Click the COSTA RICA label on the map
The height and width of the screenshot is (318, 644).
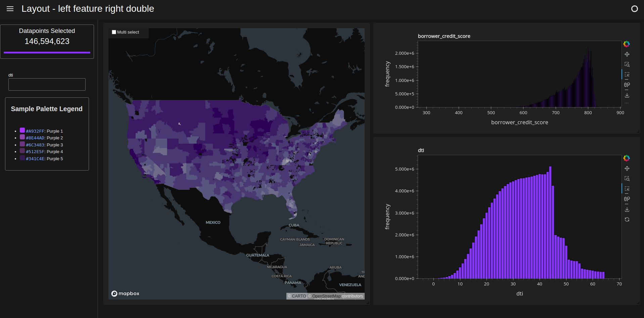pyautogui.click(x=281, y=276)
